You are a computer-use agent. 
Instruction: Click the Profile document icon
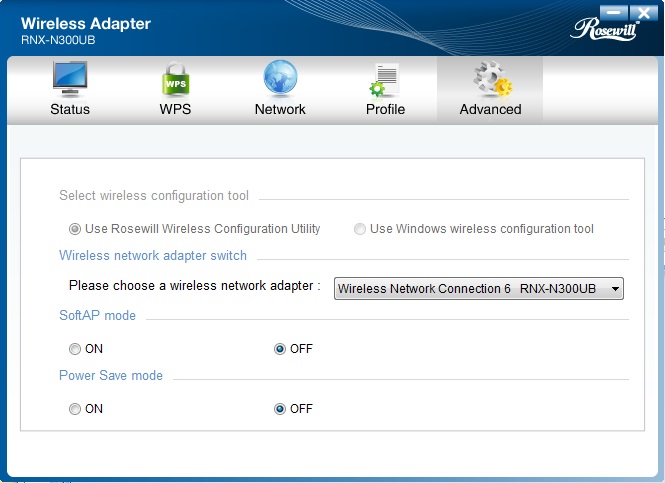[x=384, y=80]
